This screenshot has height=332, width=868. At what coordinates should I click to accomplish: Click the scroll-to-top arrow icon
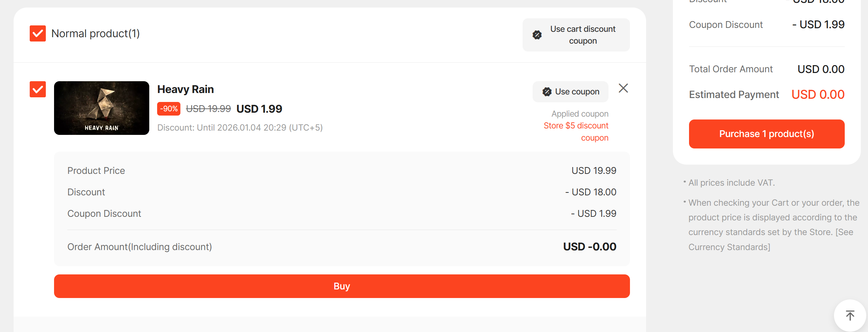[x=850, y=316]
